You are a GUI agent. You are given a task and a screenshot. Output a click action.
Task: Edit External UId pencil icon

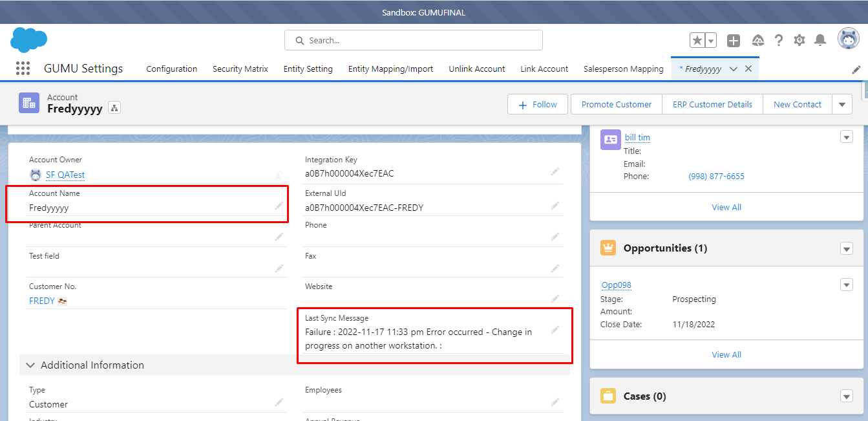[555, 205]
